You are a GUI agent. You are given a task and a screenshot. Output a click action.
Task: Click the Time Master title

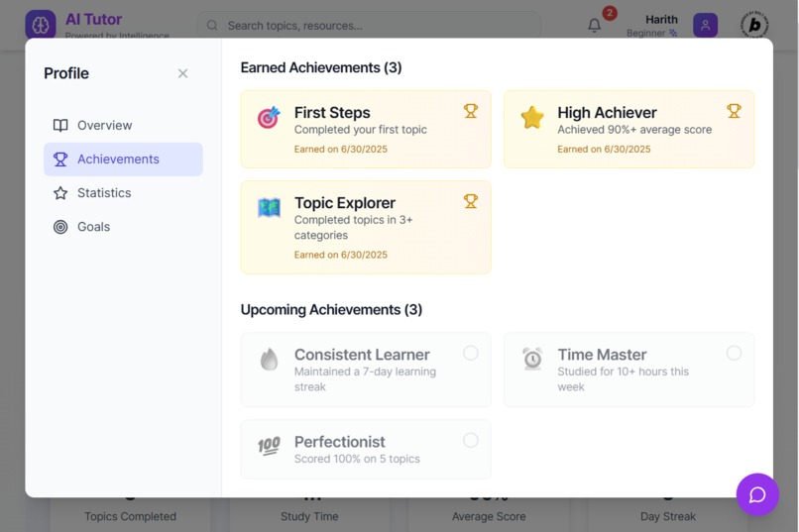click(x=602, y=355)
